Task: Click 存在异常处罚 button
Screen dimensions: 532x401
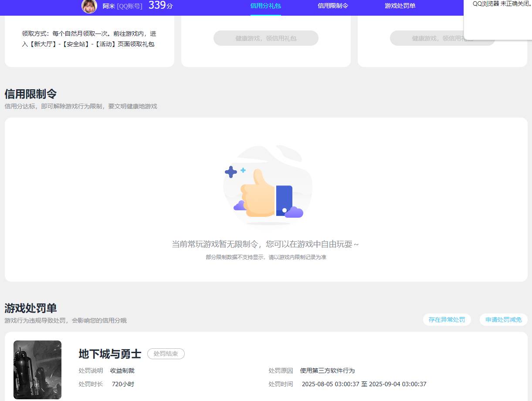Action: click(447, 319)
